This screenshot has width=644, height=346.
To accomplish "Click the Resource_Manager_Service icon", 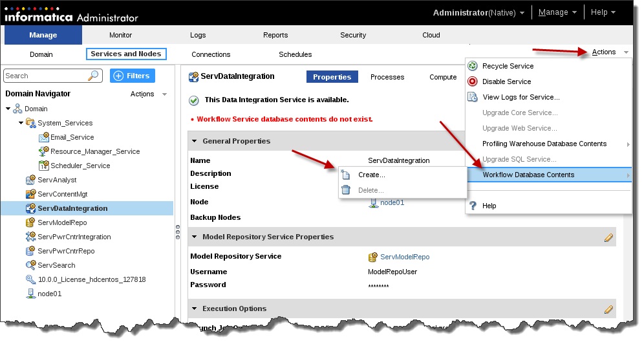I will pos(43,151).
